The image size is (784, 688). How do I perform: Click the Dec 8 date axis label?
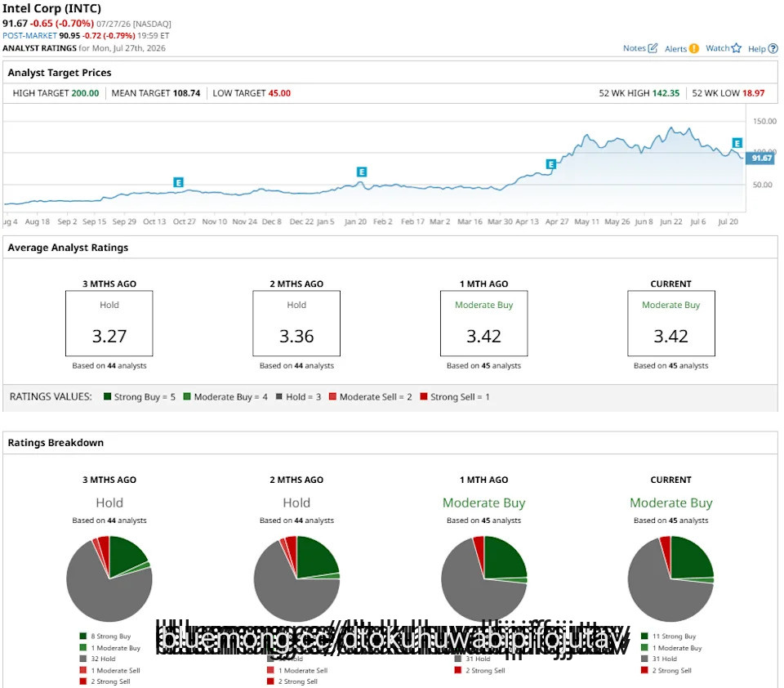pyautogui.click(x=271, y=221)
